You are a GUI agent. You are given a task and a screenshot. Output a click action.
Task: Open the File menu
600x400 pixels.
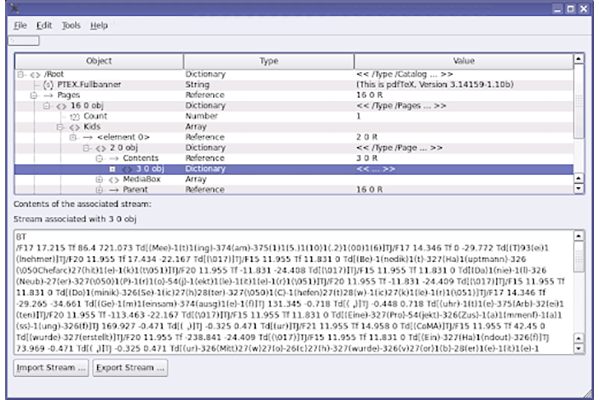pyautogui.click(x=20, y=24)
